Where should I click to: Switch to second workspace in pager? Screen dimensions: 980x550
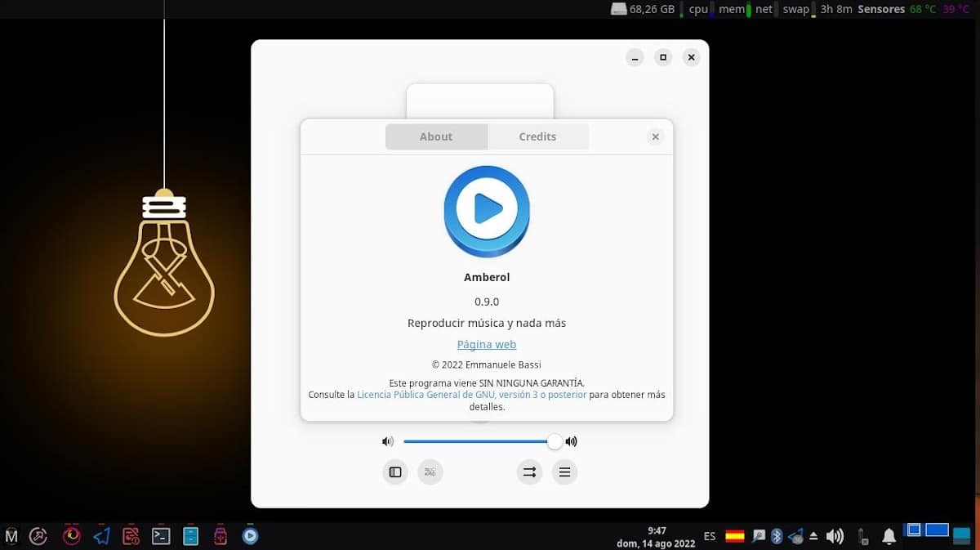click(936, 530)
